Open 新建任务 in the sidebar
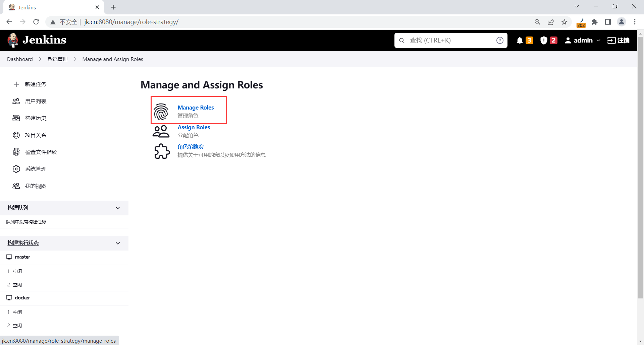 click(x=36, y=84)
